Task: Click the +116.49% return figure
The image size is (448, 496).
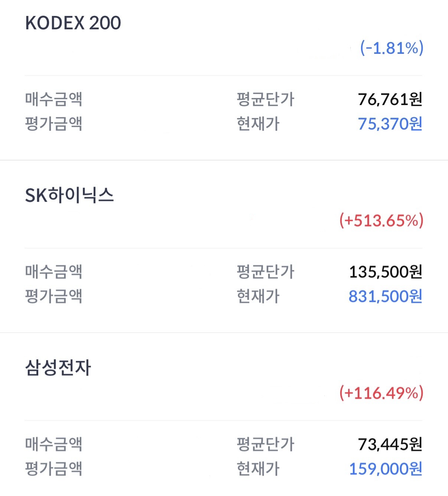Action: point(382,393)
